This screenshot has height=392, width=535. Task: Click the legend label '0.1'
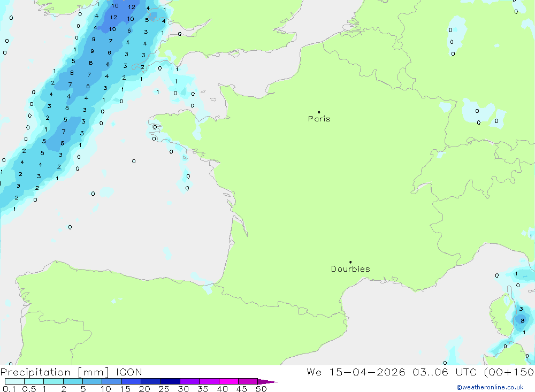[x=9, y=389]
